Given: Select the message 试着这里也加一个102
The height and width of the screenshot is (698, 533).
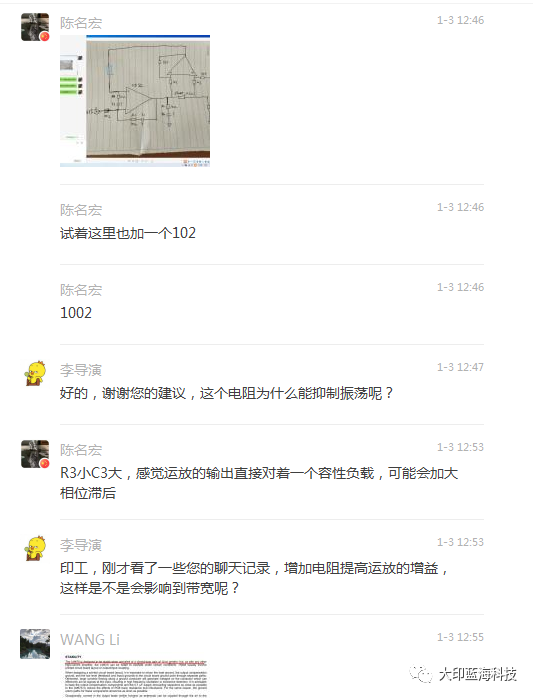Looking at the screenshot, I should point(128,233).
